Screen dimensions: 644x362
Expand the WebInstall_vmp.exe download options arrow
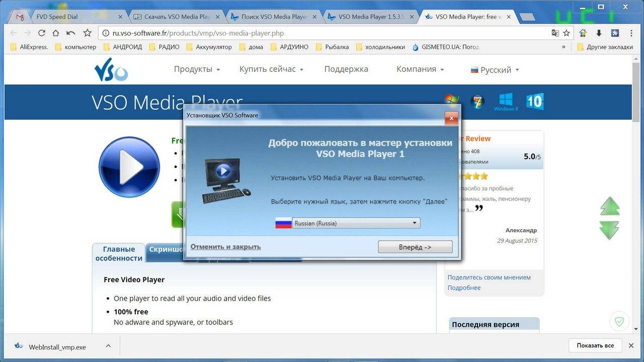[x=108, y=346]
